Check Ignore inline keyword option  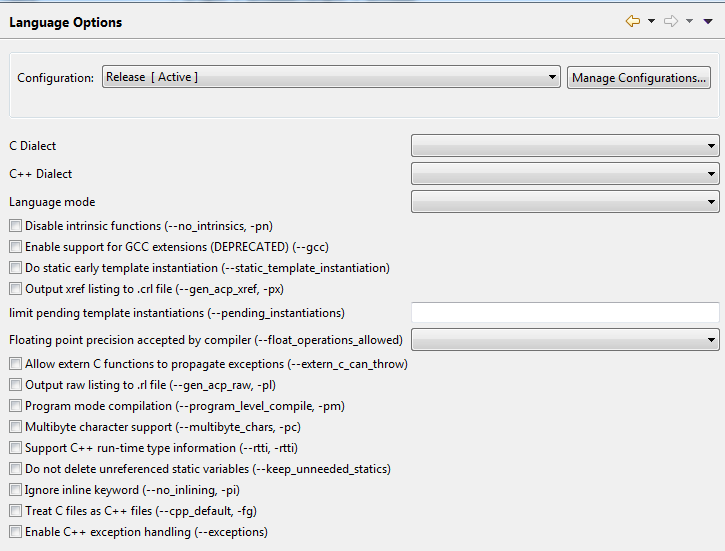pyautogui.click(x=15, y=490)
